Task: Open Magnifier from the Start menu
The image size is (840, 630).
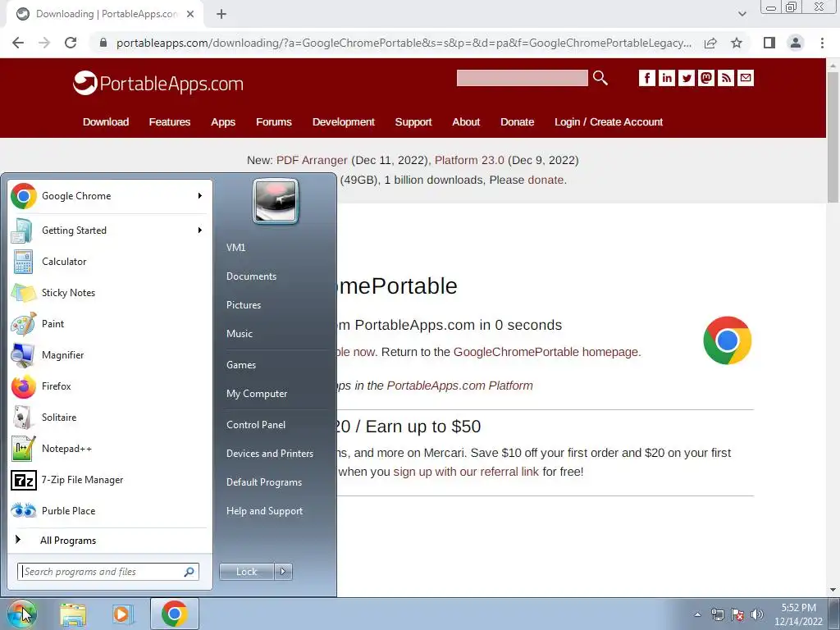Action: click(x=109, y=354)
